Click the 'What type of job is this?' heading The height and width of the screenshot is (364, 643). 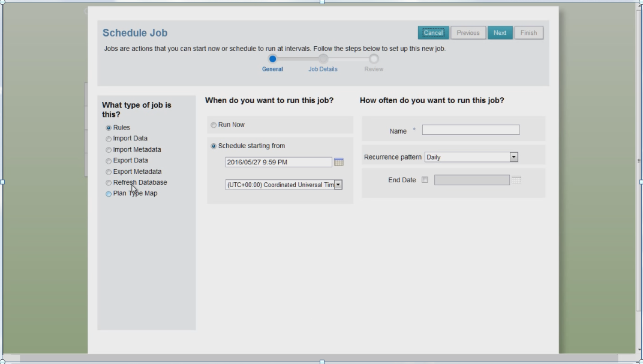point(137,110)
